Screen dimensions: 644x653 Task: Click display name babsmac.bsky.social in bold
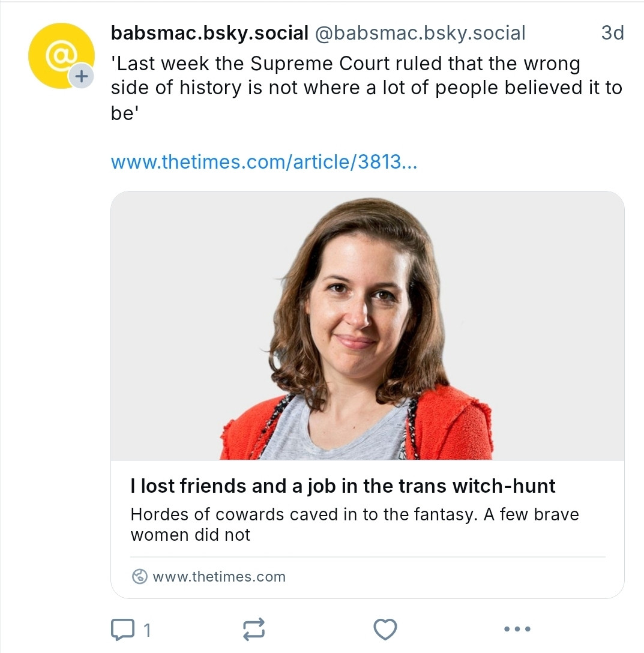[209, 33]
